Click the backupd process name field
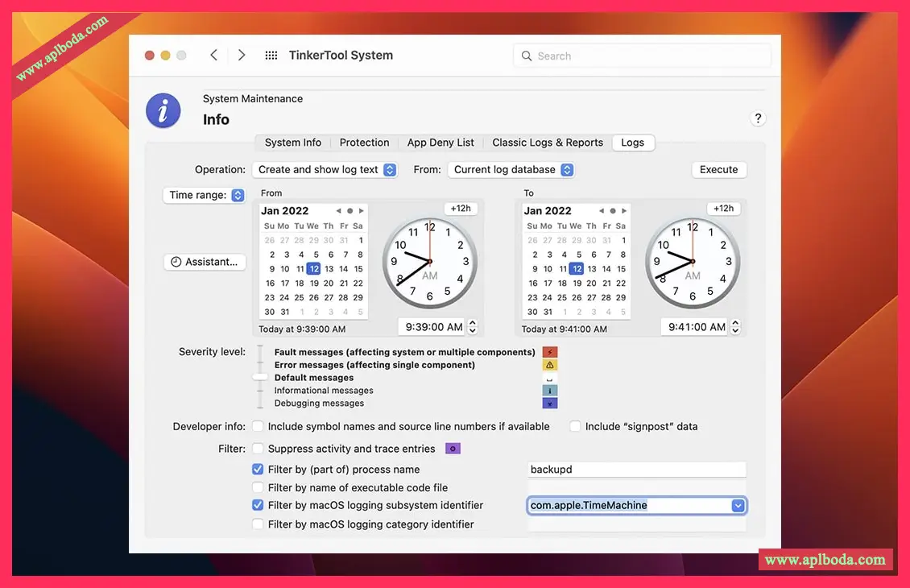The width and height of the screenshot is (910, 588). (636, 470)
